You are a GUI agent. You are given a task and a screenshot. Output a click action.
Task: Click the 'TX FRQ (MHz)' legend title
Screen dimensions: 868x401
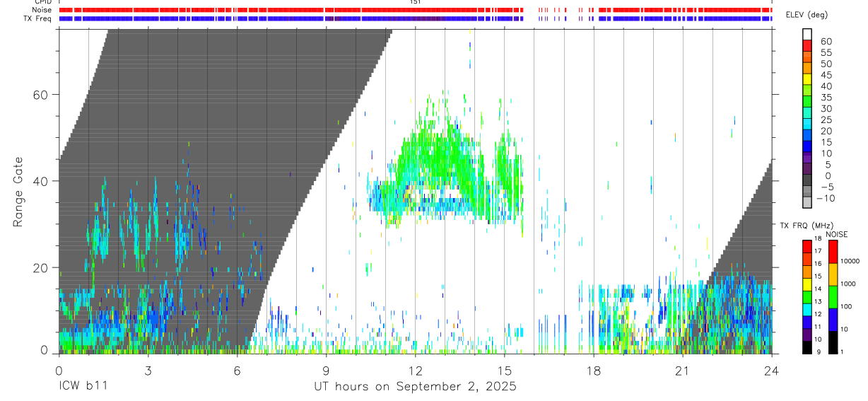coord(807,226)
